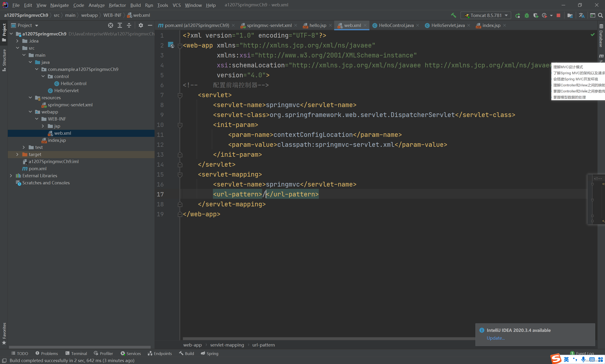Open the Terminal tool window
Image resolution: width=605 pixels, height=364 pixels.
[x=76, y=353]
